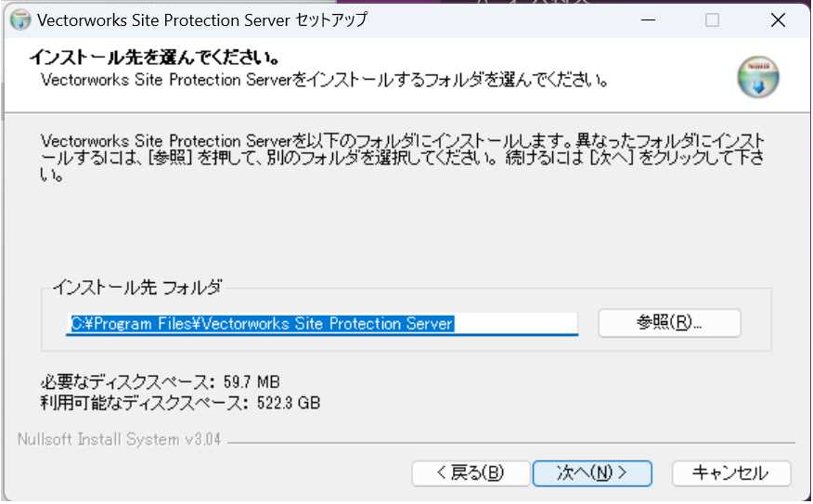This screenshot has width=813, height=504.
Task: Click the bold heading インストール先を選んでください。
Action: pyautogui.click(x=154, y=57)
